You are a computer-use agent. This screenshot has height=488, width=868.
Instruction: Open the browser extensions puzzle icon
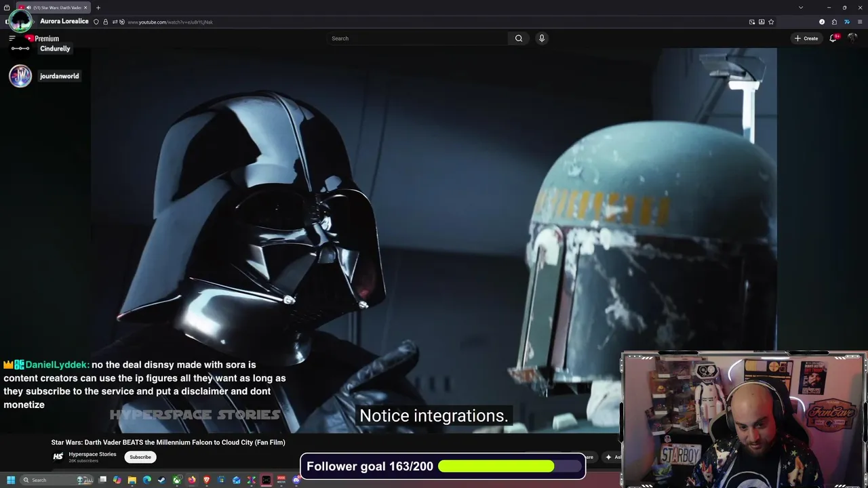coord(835,22)
